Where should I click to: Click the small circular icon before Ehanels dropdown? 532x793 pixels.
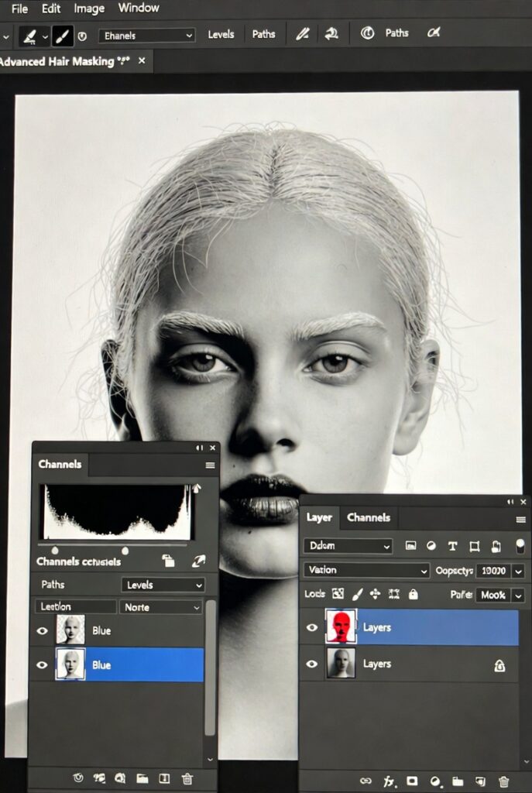(x=82, y=36)
